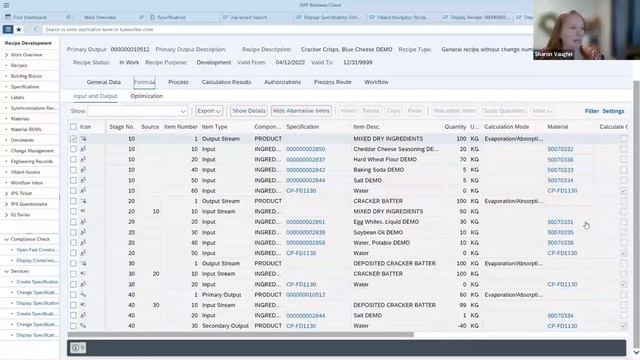Click the vertical scrollbar down arrow
Screen dimensions: 640x360
coord(636,352)
